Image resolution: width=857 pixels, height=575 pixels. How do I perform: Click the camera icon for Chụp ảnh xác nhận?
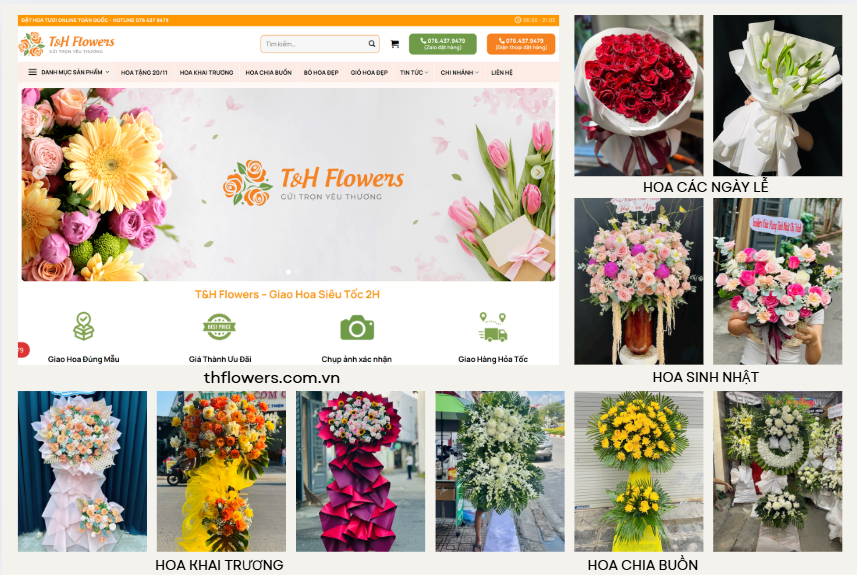[x=357, y=327]
